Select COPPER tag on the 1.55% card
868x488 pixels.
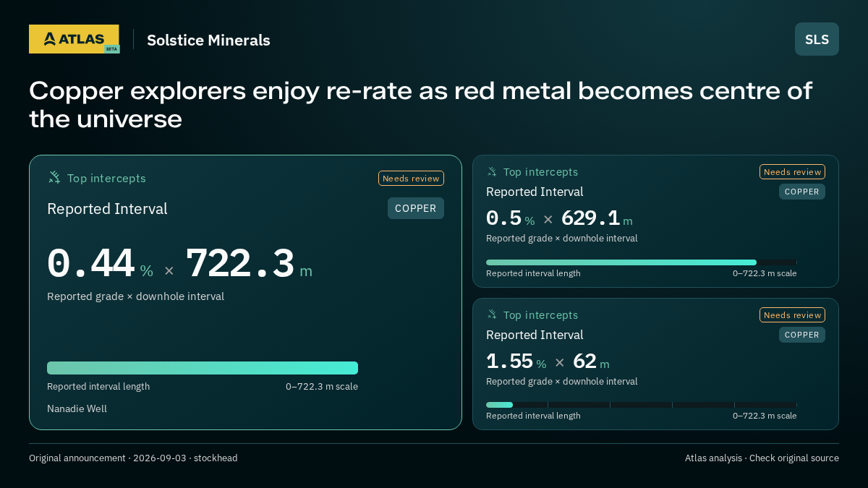click(802, 335)
